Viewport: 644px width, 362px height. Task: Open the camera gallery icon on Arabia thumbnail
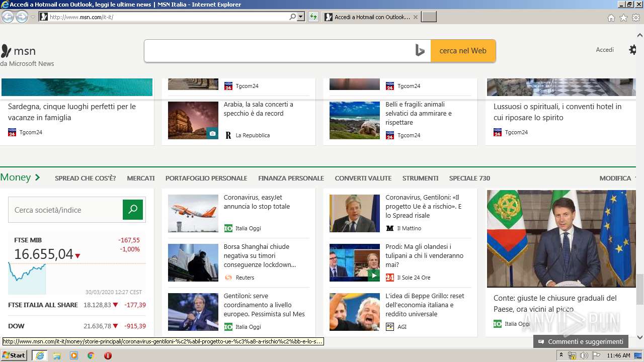[212, 133]
